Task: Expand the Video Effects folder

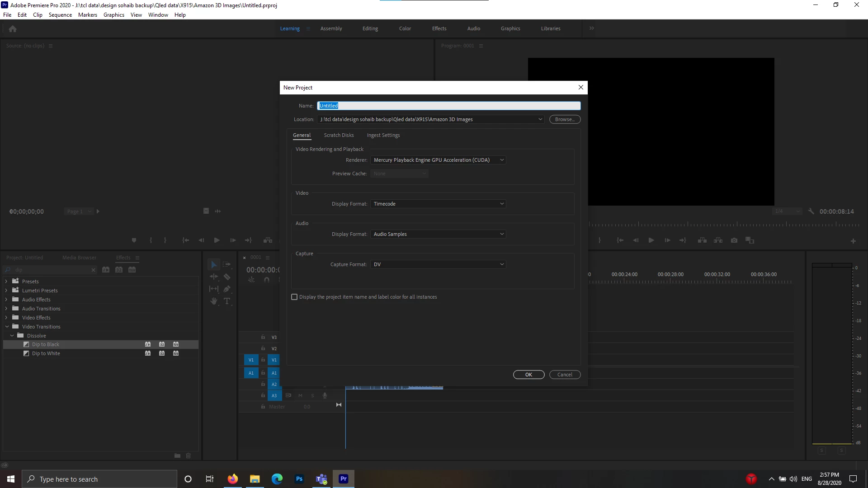Action: pyautogui.click(x=6, y=318)
